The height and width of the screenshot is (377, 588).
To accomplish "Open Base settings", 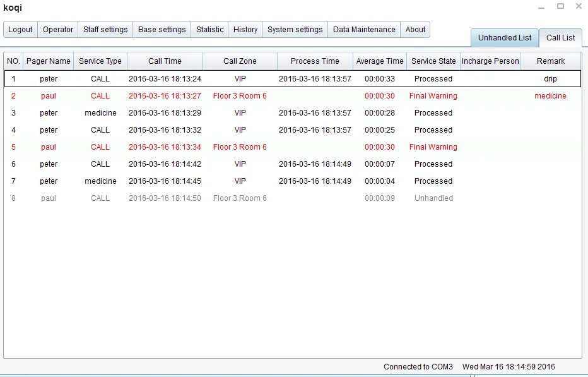I will pyautogui.click(x=162, y=30).
